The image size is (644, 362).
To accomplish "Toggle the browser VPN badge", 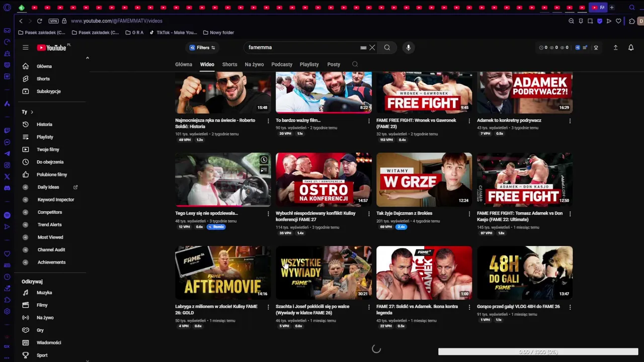I will 53,21.
